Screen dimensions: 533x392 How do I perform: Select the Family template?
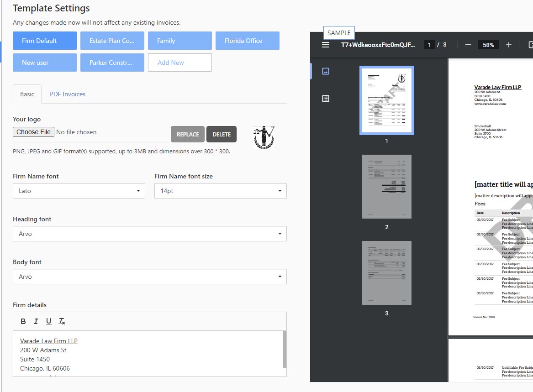(180, 41)
